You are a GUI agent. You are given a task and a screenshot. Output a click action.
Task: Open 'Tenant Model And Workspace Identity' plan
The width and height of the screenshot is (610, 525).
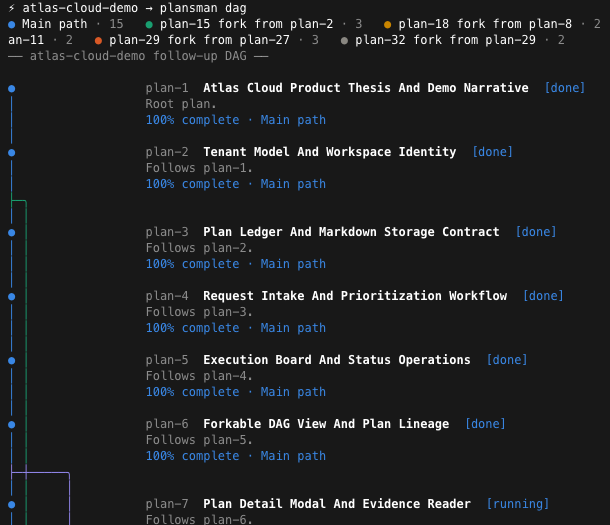[330, 152]
